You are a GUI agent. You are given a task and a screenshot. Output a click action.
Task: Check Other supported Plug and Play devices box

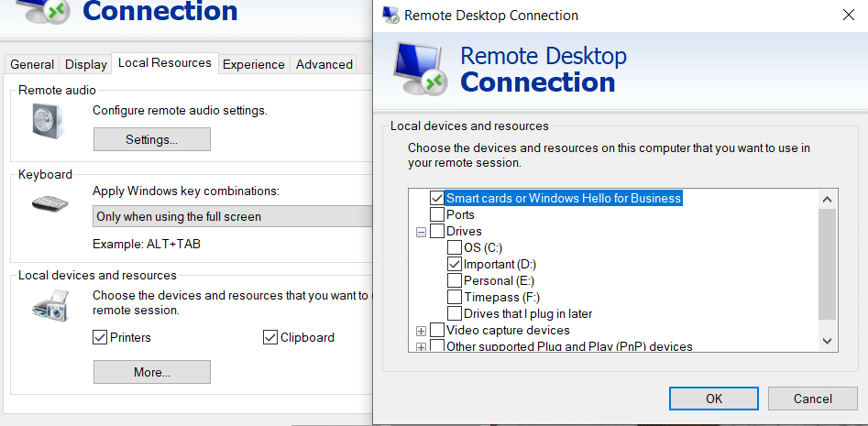point(437,347)
